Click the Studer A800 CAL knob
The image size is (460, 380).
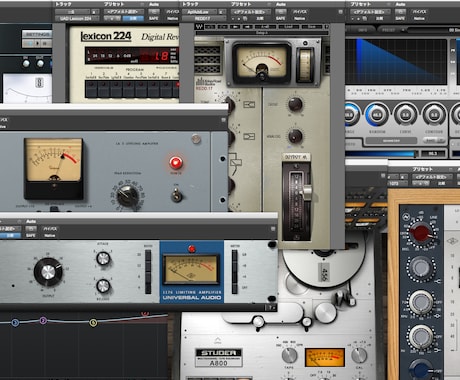pyautogui.click(x=359, y=355)
